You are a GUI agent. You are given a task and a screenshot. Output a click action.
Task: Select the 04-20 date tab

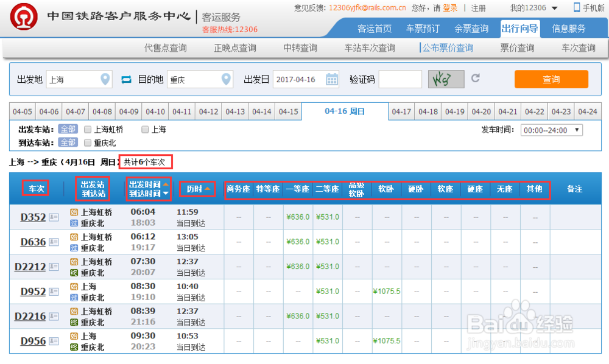pos(481,111)
